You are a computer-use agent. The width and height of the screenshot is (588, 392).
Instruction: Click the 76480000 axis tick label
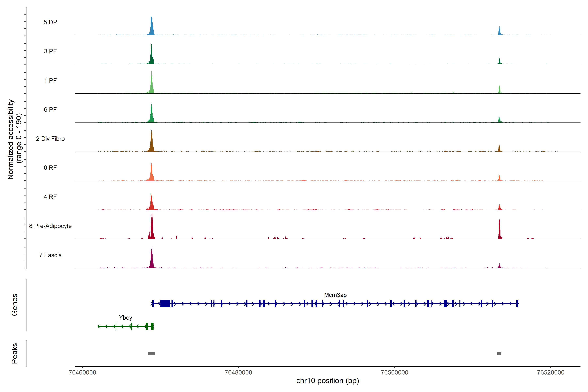[x=238, y=373]
